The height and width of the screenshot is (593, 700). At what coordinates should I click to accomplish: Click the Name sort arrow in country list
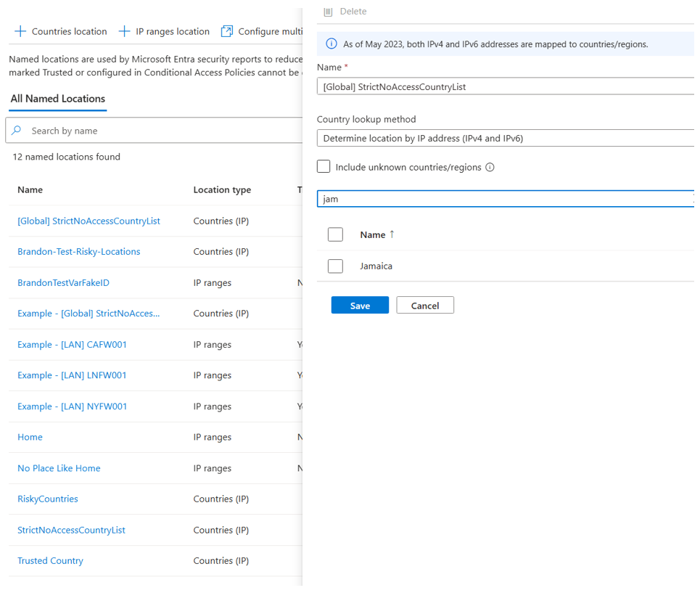click(392, 234)
